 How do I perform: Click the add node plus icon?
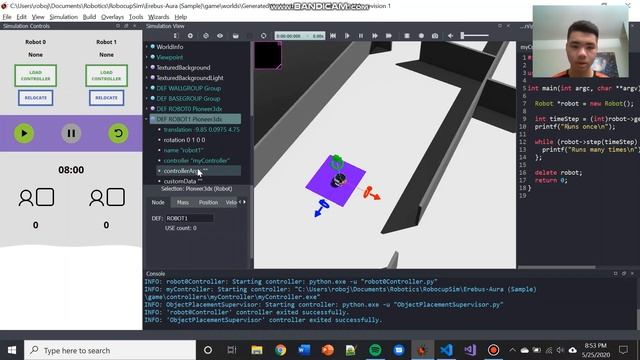190,36
